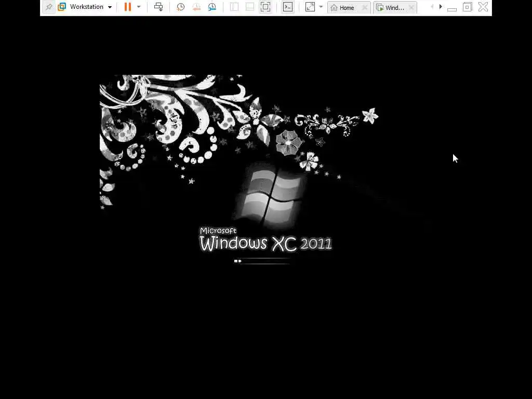Show or hide the thumbnail bar
The width and height of the screenshot is (532, 399).
tap(250, 7)
